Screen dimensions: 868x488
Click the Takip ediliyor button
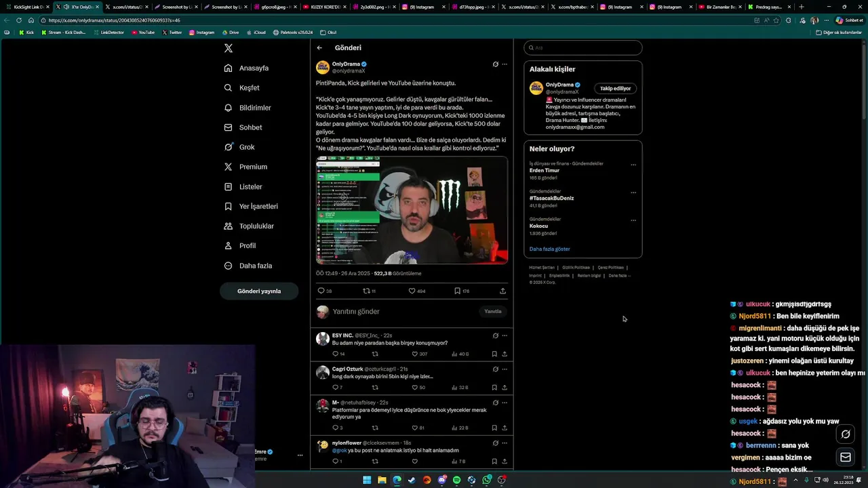click(615, 88)
